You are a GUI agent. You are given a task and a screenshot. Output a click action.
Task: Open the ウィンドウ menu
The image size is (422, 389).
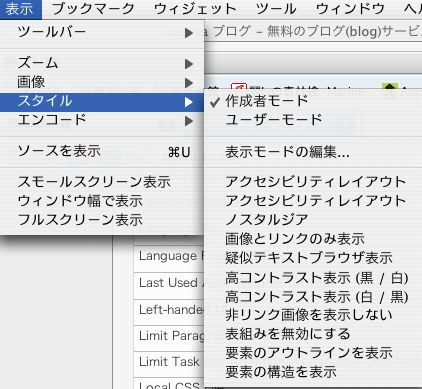pyautogui.click(x=350, y=9)
